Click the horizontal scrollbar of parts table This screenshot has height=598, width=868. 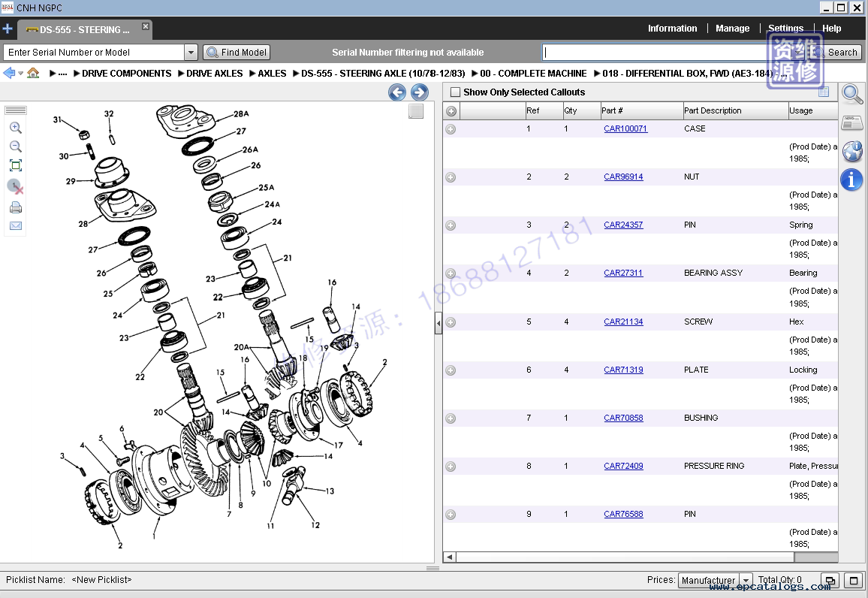click(623, 557)
